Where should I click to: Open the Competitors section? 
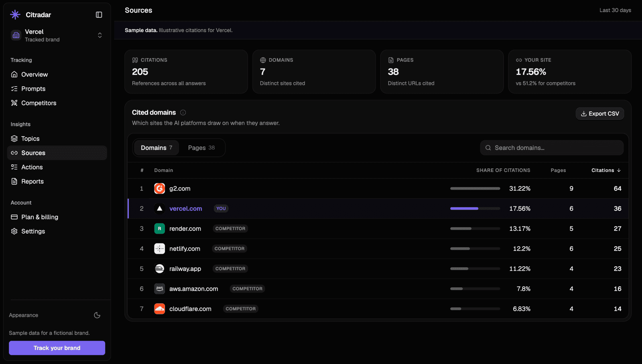pyautogui.click(x=57, y=103)
